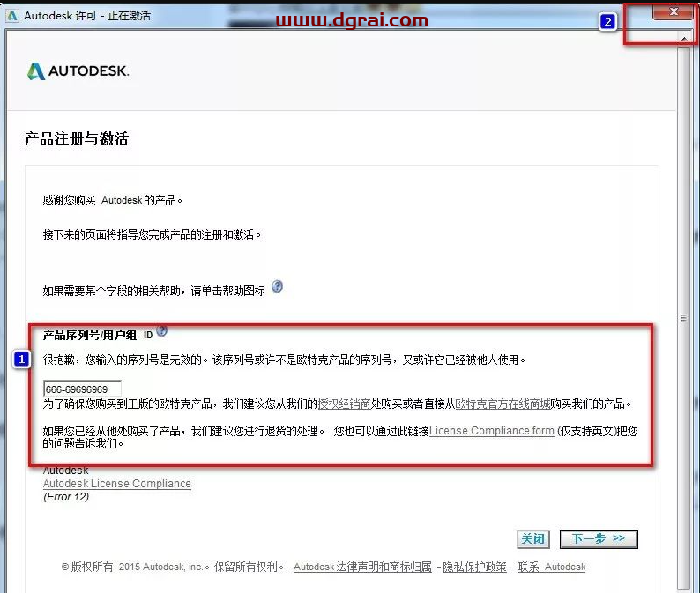Click the (Error 12) text
The width and height of the screenshot is (700, 593).
click(66, 497)
